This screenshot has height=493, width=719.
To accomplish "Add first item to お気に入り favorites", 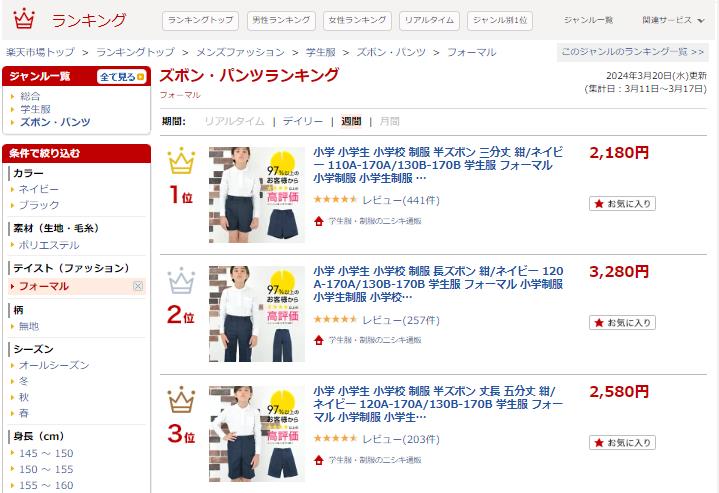I will [622, 204].
